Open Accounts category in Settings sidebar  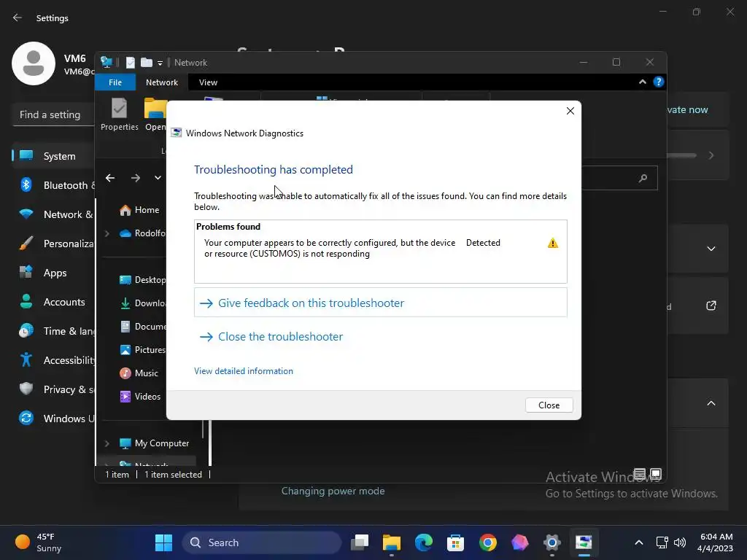[x=53, y=302]
